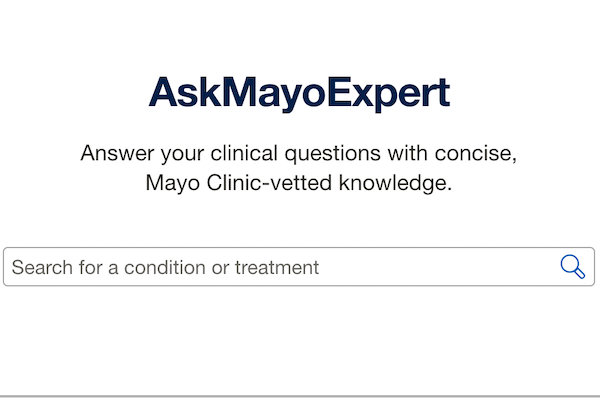Submit search using the blue magnifier icon

[x=572, y=267]
